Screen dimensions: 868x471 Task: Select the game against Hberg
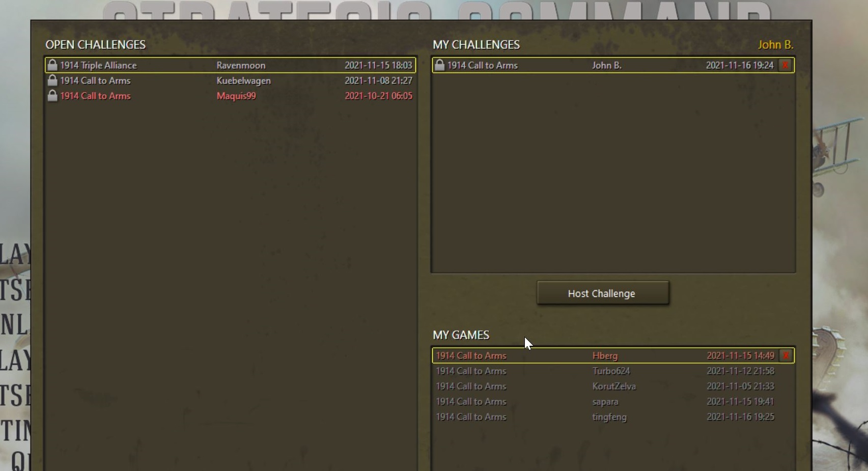[613, 355]
